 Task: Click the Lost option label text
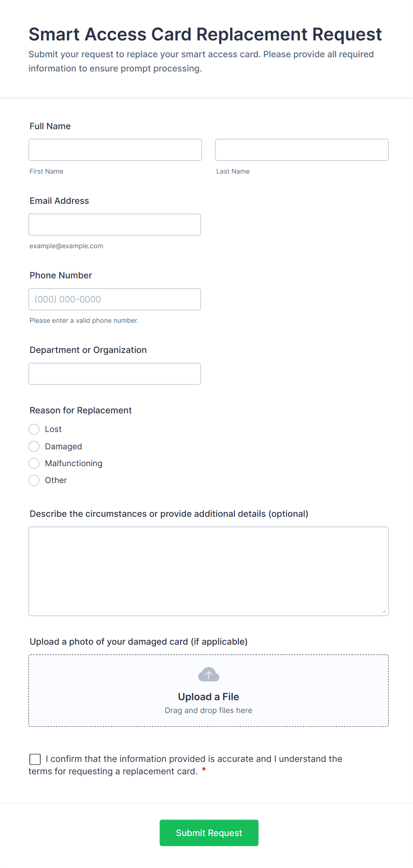pos(53,429)
